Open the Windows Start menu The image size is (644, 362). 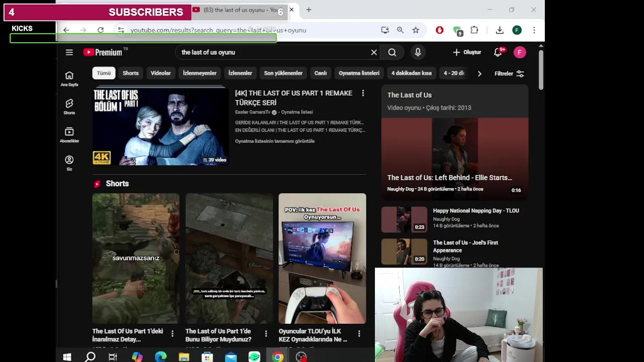[67, 357]
